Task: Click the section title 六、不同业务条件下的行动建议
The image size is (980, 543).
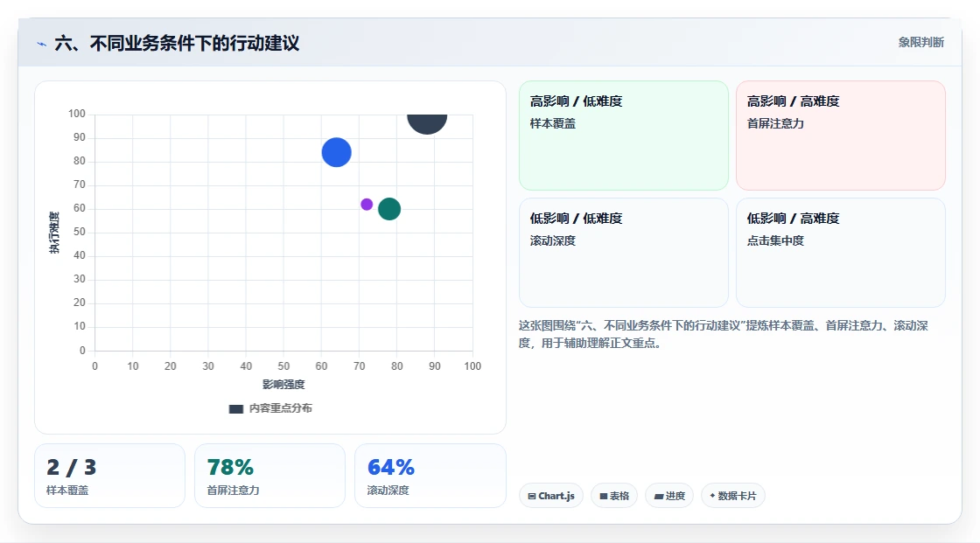Action: [177, 43]
